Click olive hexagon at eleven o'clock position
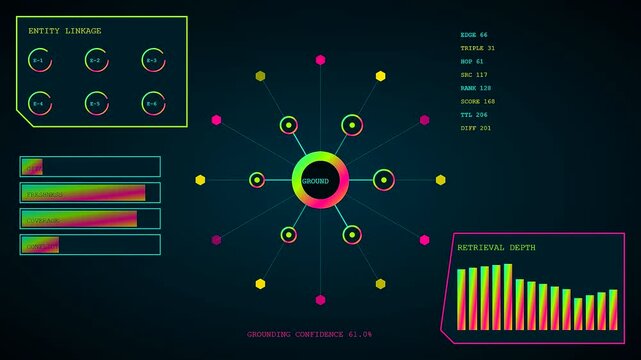This screenshot has width=641, height=360. point(260,76)
